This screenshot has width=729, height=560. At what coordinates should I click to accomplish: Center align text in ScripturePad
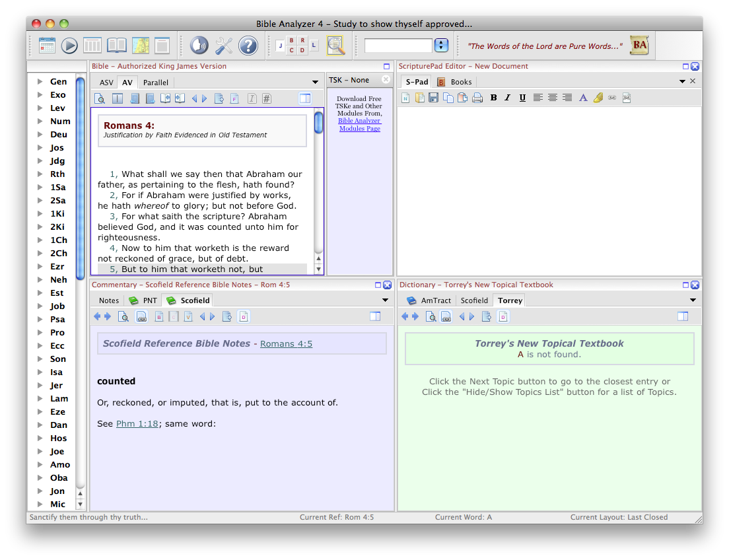coord(552,98)
